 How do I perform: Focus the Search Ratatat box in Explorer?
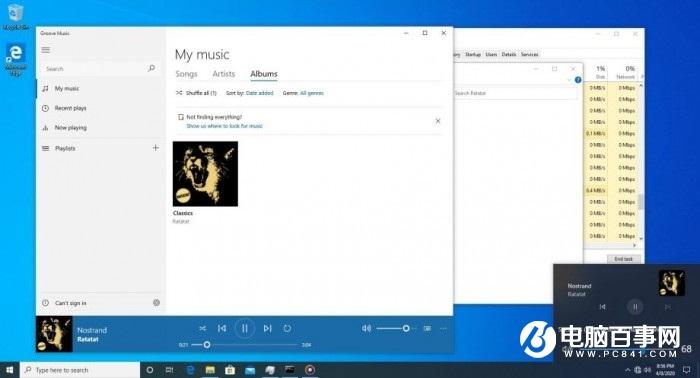(516, 93)
